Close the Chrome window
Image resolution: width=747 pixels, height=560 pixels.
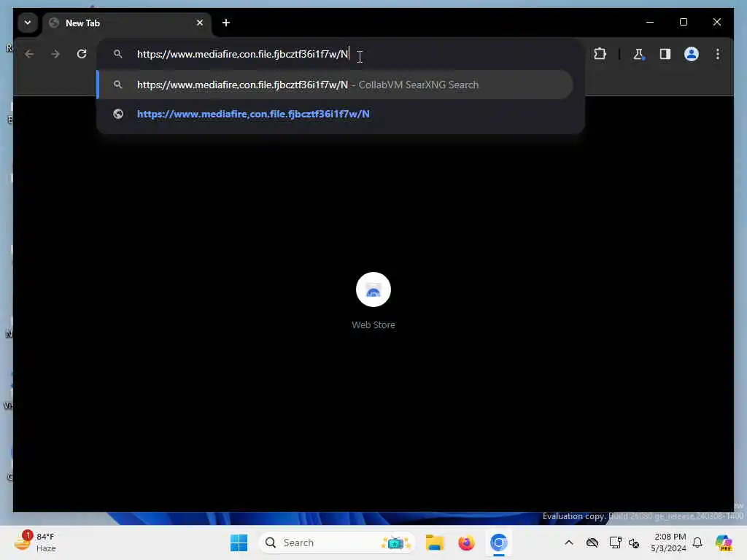pyautogui.click(x=716, y=22)
